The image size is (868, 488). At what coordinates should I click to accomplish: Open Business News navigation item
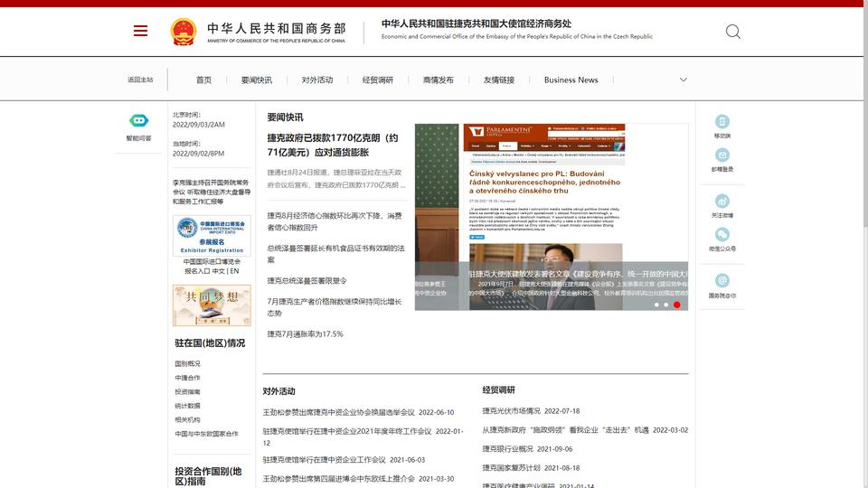tap(571, 80)
